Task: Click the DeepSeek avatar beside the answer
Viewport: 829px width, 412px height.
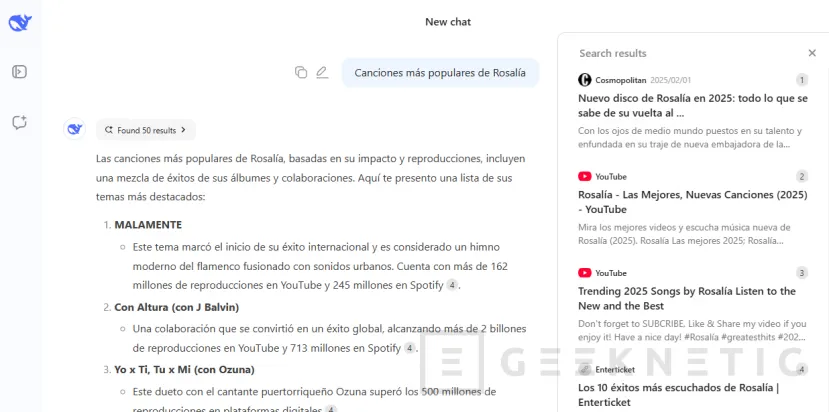Action: click(x=75, y=129)
